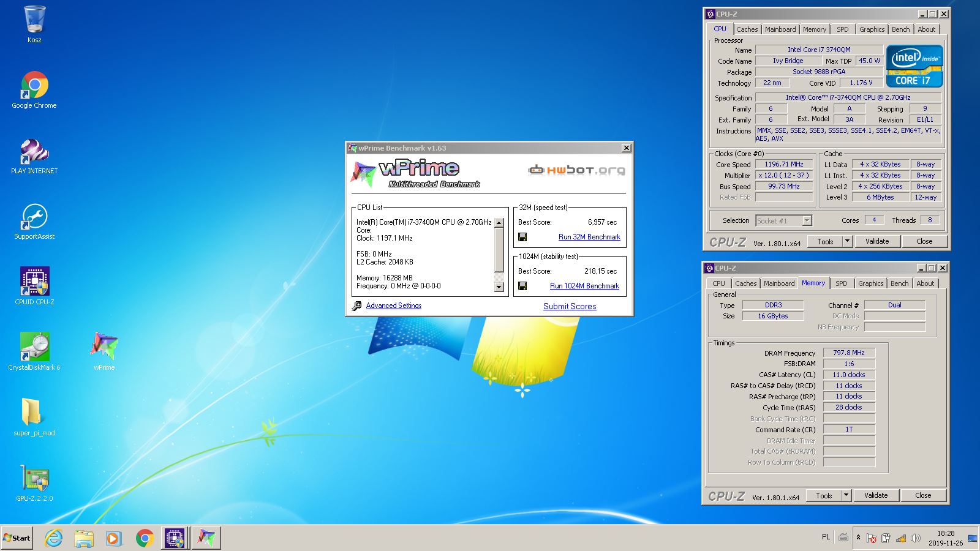Click Tools button in top CPU-Z window
Viewport: 980px width, 551px height.
825,241
